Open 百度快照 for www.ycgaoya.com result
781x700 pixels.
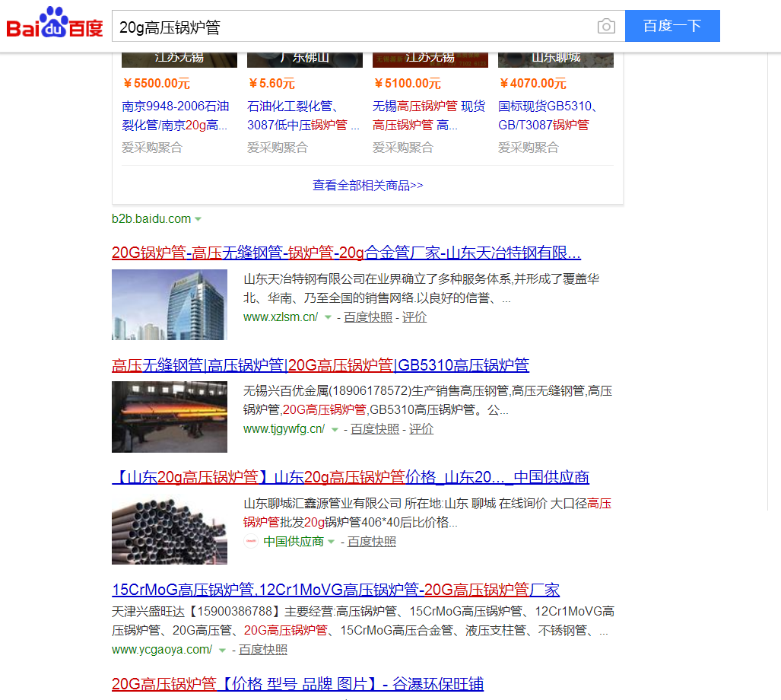pos(263,650)
